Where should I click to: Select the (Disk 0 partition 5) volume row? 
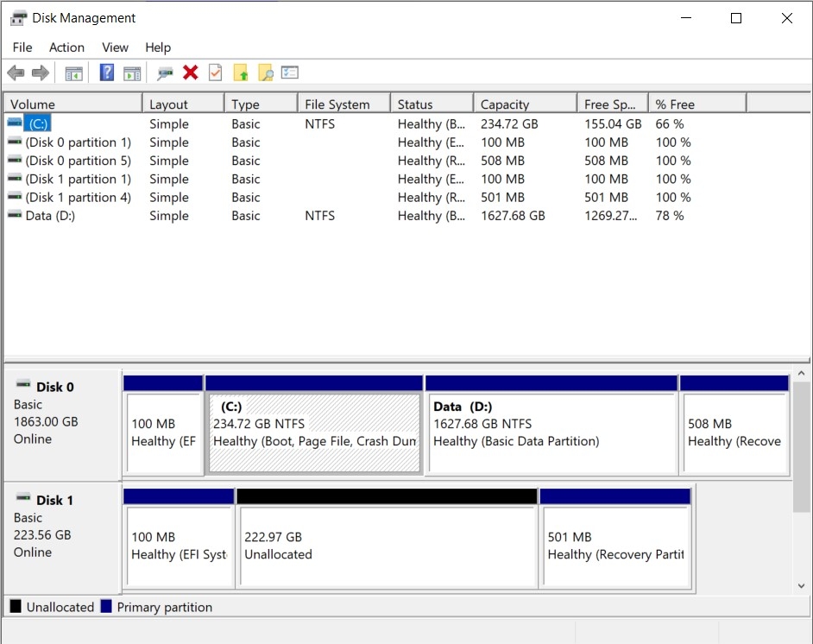point(375,161)
